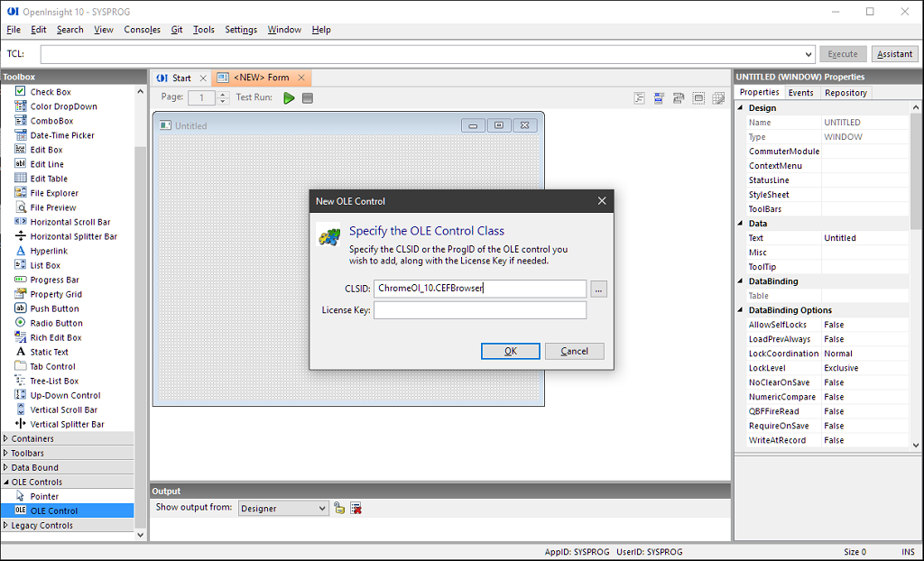Collapse the OLE Controls toolbox group

[6, 482]
